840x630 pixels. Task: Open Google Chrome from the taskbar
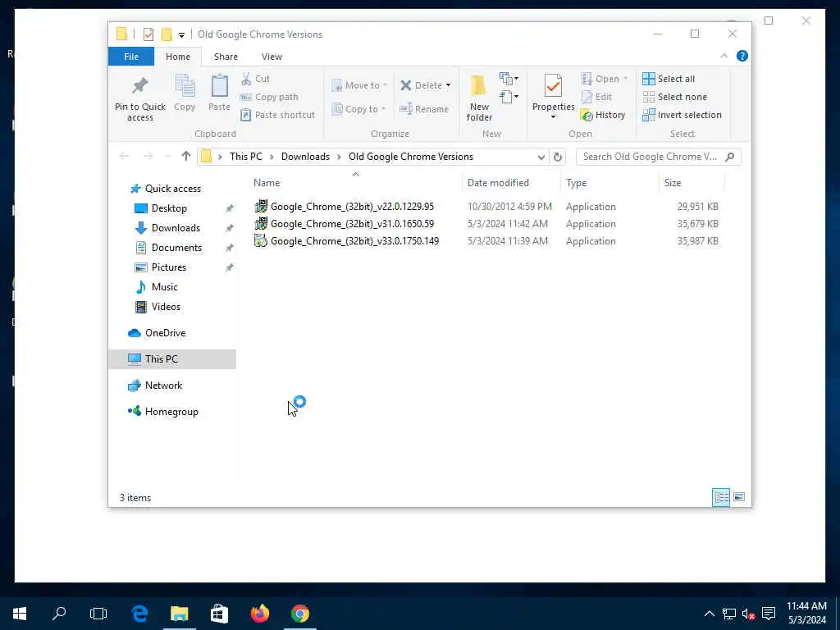pyautogui.click(x=300, y=614)
